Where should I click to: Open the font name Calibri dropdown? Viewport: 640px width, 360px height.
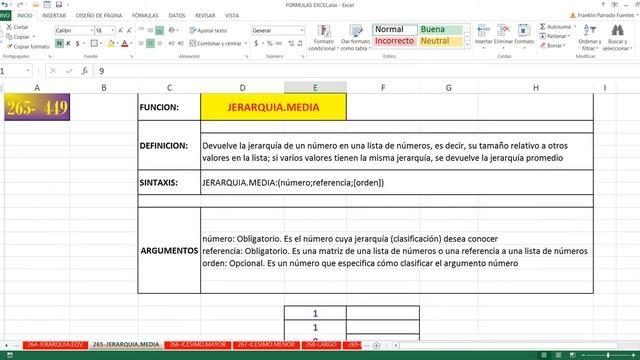coord(91,31)
